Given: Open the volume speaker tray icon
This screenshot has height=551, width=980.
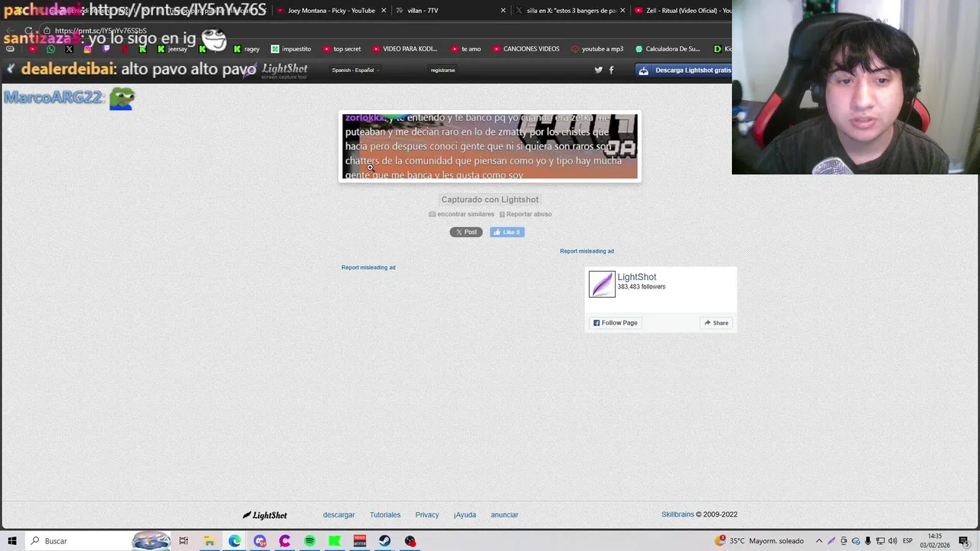Looking at the screenshot, I should pyautogui.click(x=893, y=541).
